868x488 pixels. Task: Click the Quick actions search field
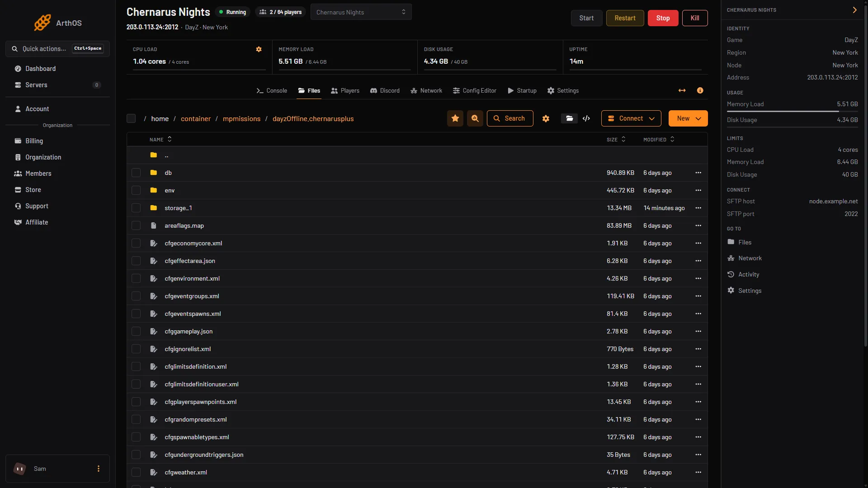pyautogui.click(x=57, y=49)
